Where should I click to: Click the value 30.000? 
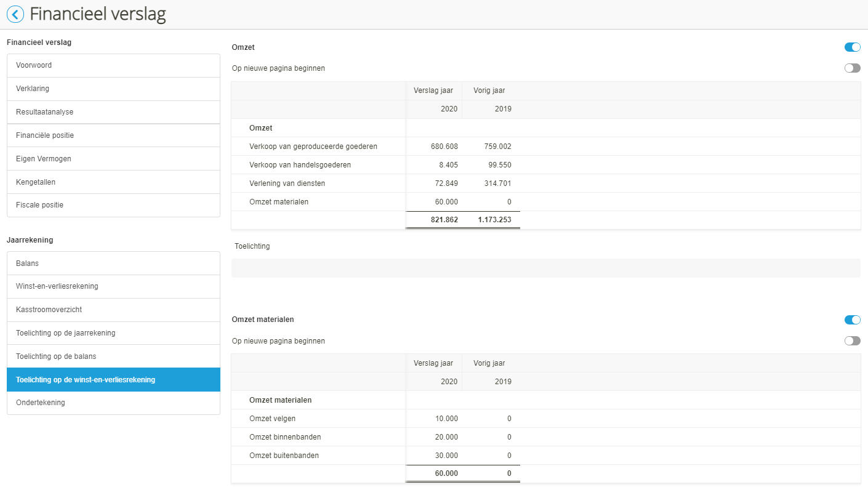pyautogui.click(x=447, y=456)
